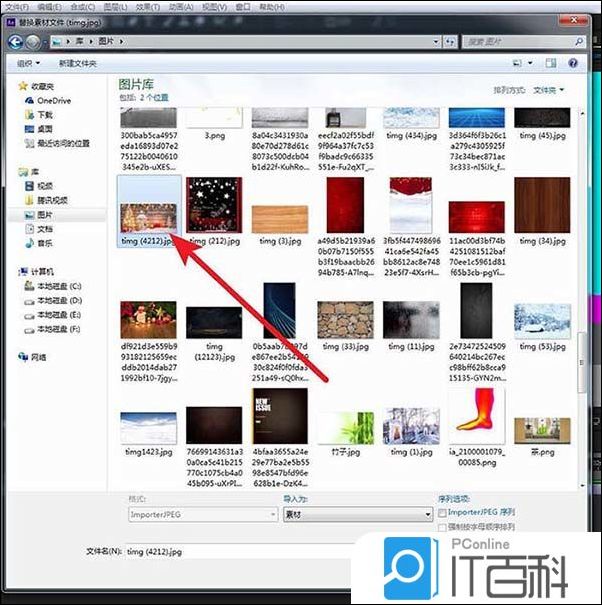Screen dimensions: 602x605
Task: Open the 帮助(H) menu
Action: (272, 7)
